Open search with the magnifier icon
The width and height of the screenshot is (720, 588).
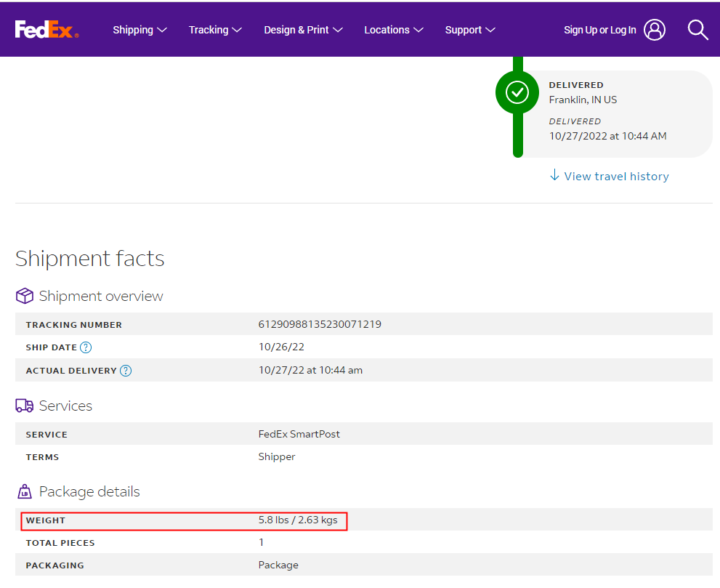[x=697, y=30]
